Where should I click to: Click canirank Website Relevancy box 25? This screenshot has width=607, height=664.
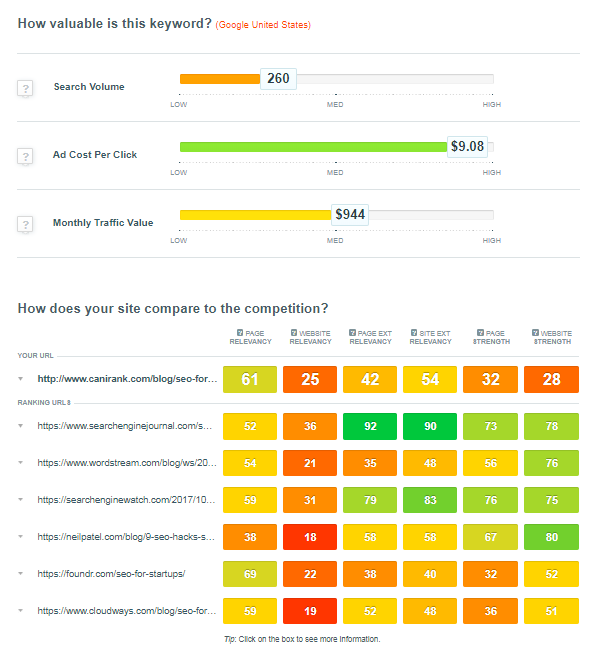(x=310, y=379)
